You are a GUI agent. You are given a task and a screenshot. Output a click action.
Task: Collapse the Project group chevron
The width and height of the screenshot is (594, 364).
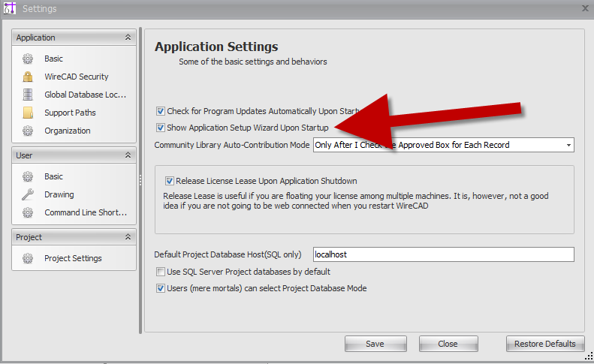tap(128, 236)
